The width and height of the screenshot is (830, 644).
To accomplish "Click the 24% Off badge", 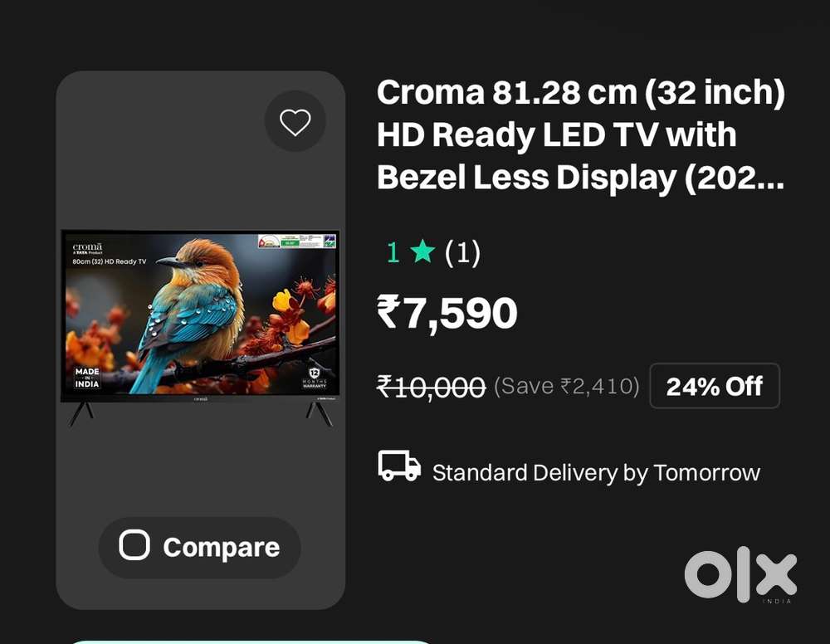I will point(715,386).
